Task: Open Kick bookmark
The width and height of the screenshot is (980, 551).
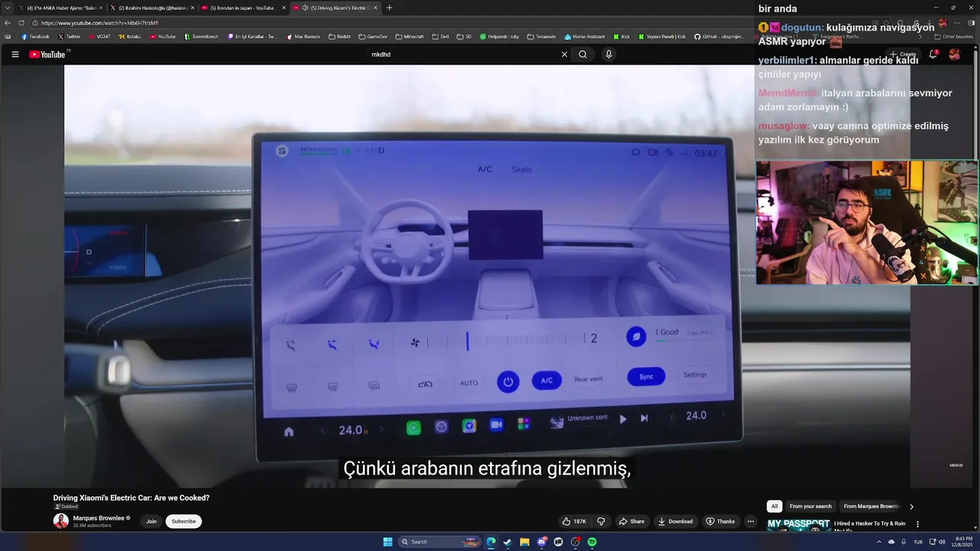Action: [x=622, y=36]
